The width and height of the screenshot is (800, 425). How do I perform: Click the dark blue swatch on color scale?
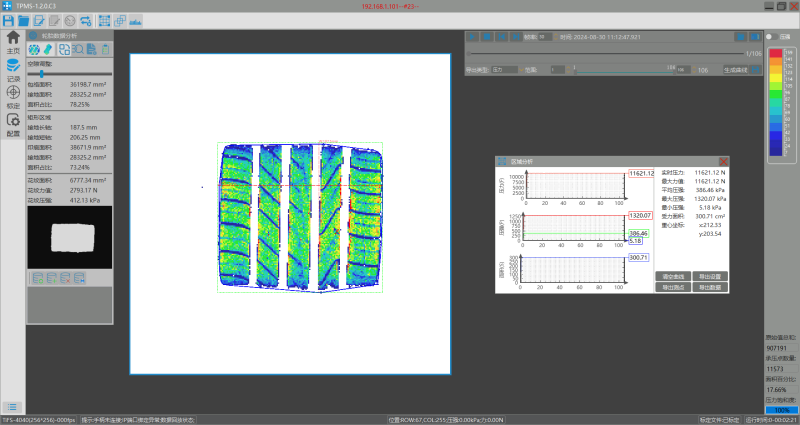click(776, 151)
